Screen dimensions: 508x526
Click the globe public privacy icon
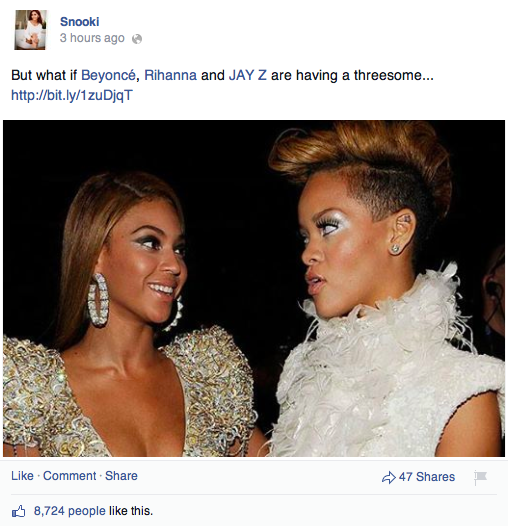137,39
